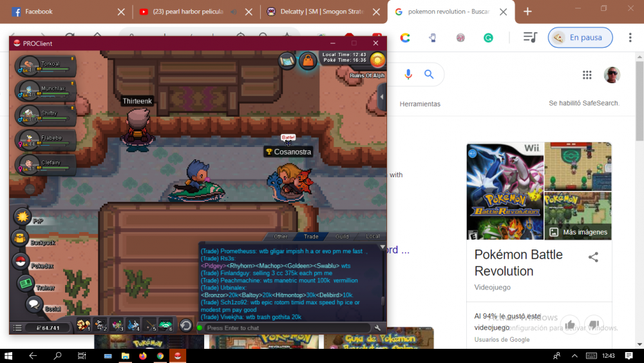
Task: Open the Trainer card icon
Action: 25,282
